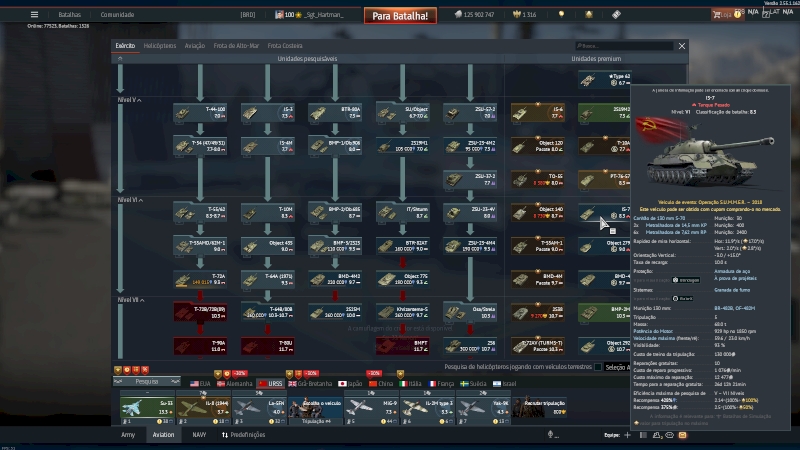Select the Itália nation flag tab
The height and width of the screenshot is (450, 800).
click(410, 384)
